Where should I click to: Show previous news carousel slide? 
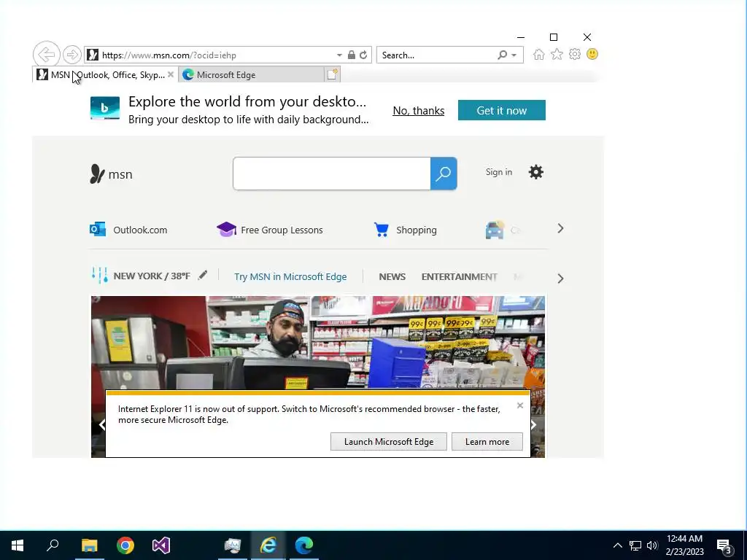coord(101,425)
